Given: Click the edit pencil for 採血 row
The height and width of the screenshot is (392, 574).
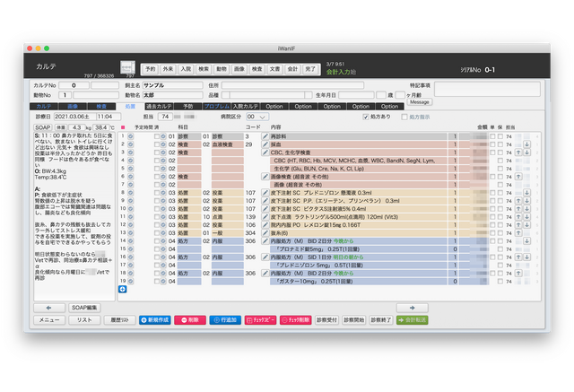Looking at the screenshot, I should [265, 144].
